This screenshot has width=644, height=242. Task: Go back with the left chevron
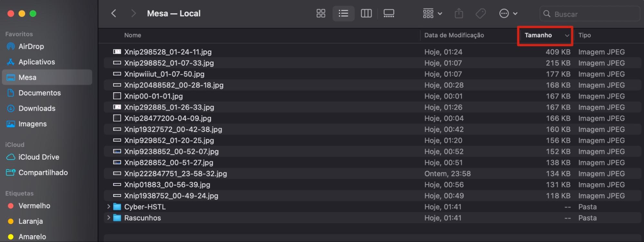114,14
